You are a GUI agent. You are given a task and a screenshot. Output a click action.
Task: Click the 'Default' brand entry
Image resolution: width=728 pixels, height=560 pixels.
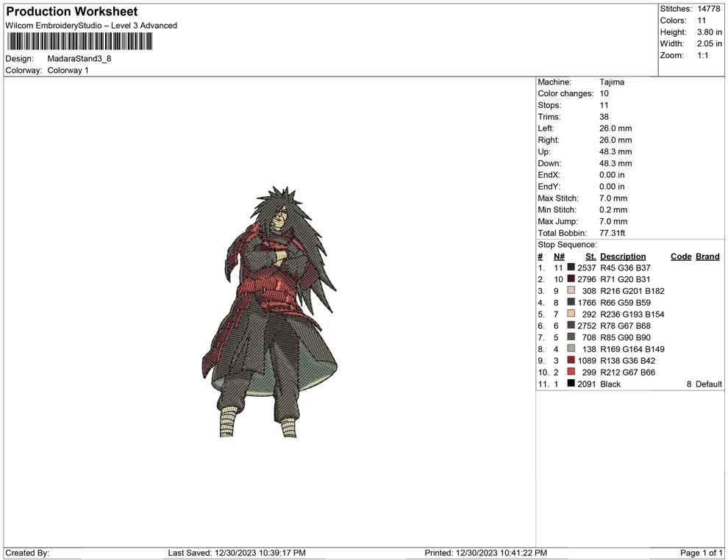tap(708, 384)
